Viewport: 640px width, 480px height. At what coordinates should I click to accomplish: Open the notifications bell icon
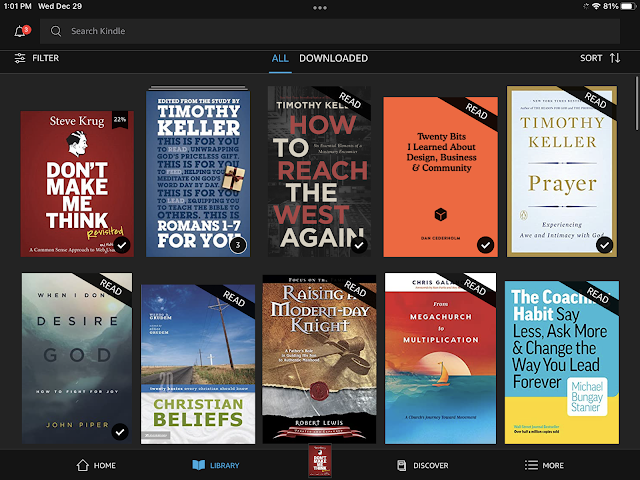point(20,31)
